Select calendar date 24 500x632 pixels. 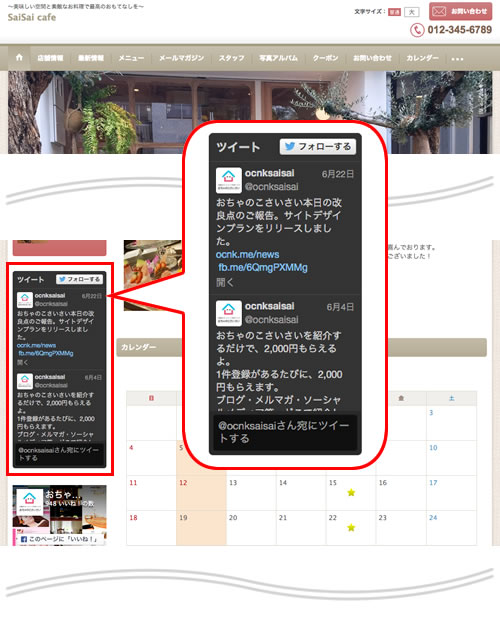coord(433,518)
